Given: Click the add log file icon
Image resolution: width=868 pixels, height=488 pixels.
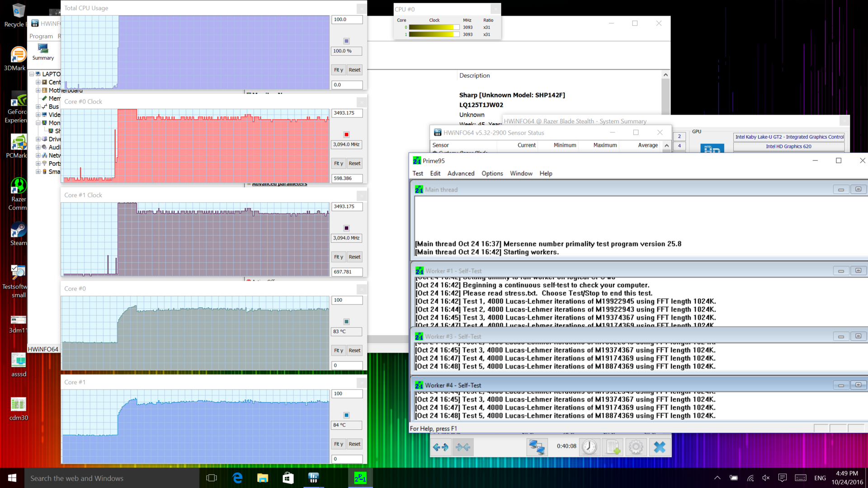Looking at the screenshot, I should point(613,447).
